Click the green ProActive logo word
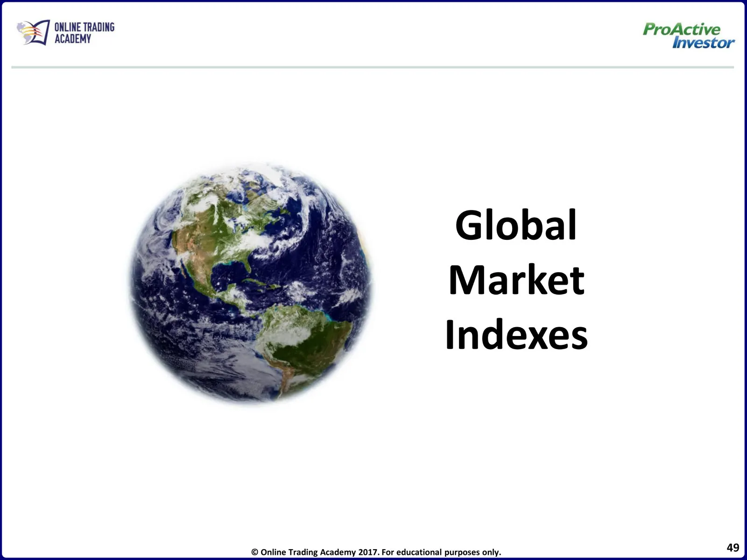The height and width of the screenshot is (560, 747). click(681, 29)
